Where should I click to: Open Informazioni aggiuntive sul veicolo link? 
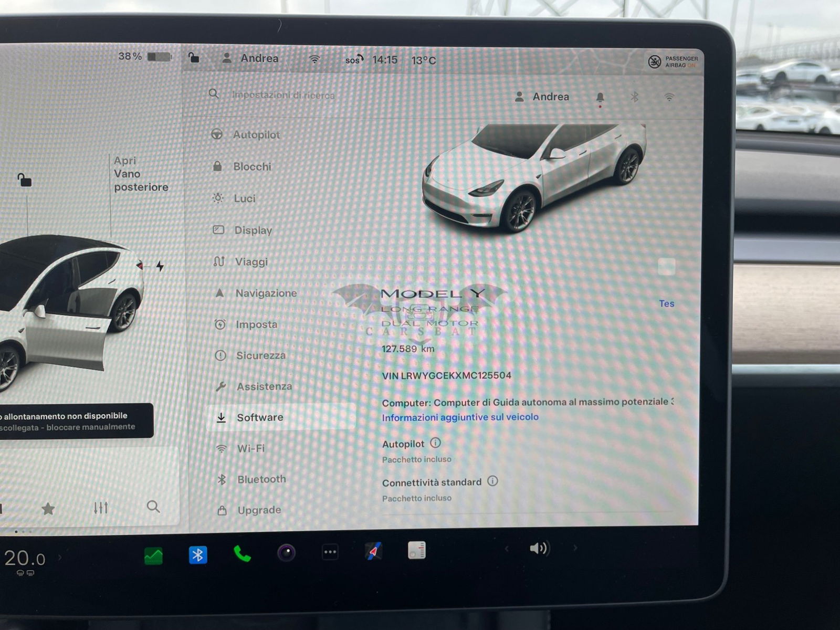(460, 417)
